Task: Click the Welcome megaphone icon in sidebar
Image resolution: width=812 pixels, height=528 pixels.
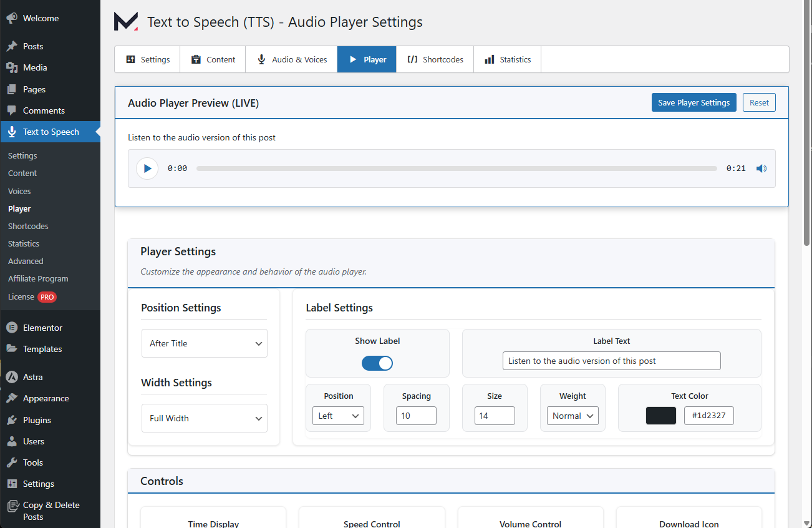Action: (12, 18)
